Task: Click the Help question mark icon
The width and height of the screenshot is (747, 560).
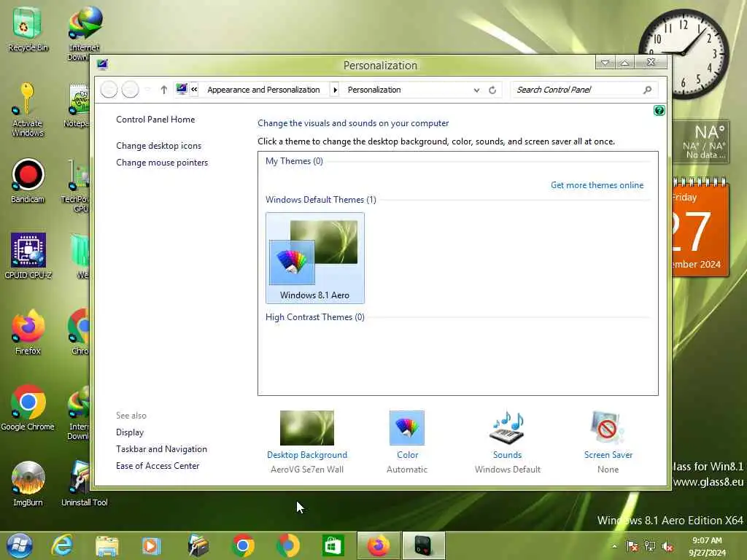Action: click(659, 111)
